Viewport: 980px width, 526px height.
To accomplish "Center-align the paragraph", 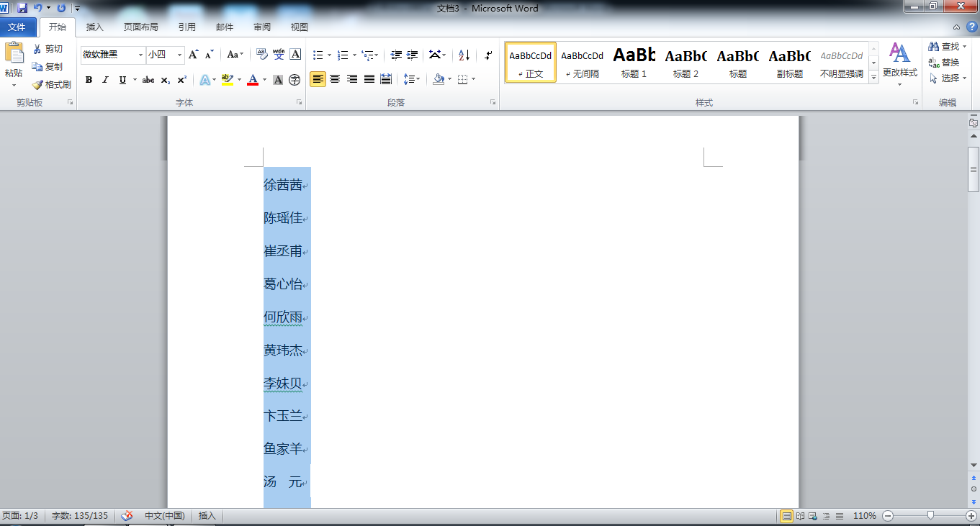I will 335,79.
